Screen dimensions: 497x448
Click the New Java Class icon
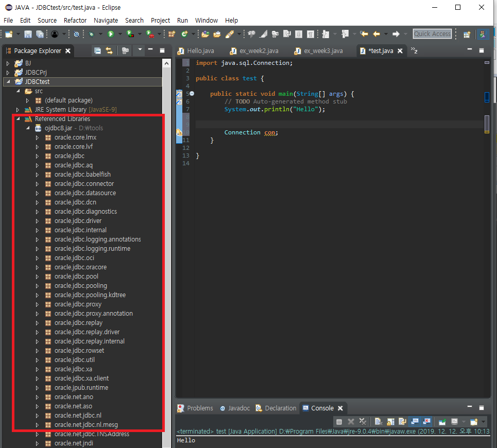pos(184,34)
